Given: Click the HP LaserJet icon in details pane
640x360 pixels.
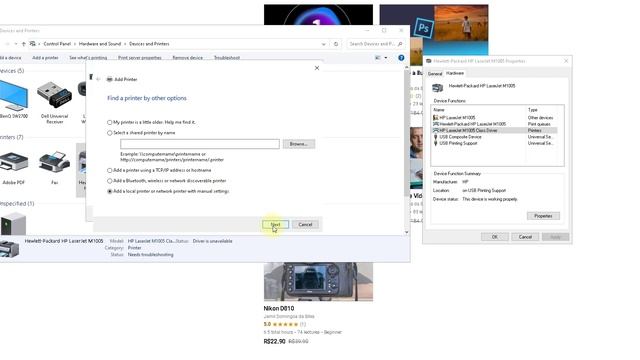Looking at the screenshot, I should click(x=9, y=249).
